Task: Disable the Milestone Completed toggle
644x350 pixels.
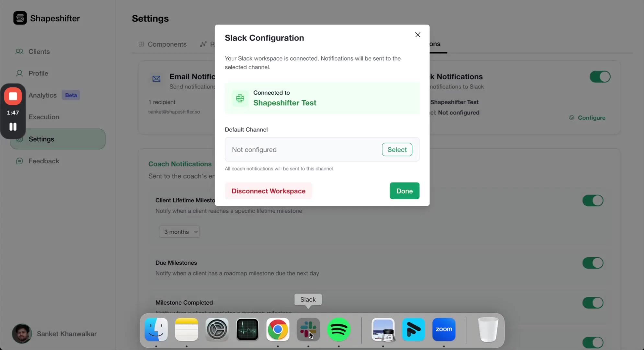Action: (x=592, y=303)
